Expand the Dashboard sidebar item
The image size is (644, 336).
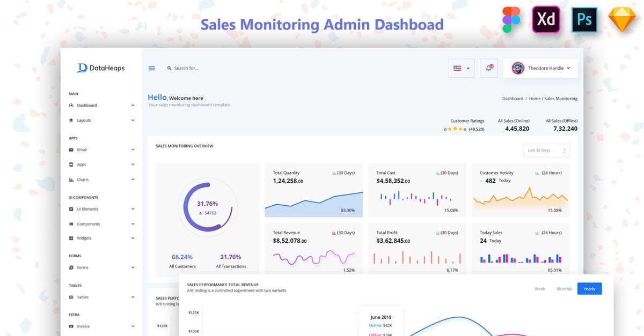point(101,106)
